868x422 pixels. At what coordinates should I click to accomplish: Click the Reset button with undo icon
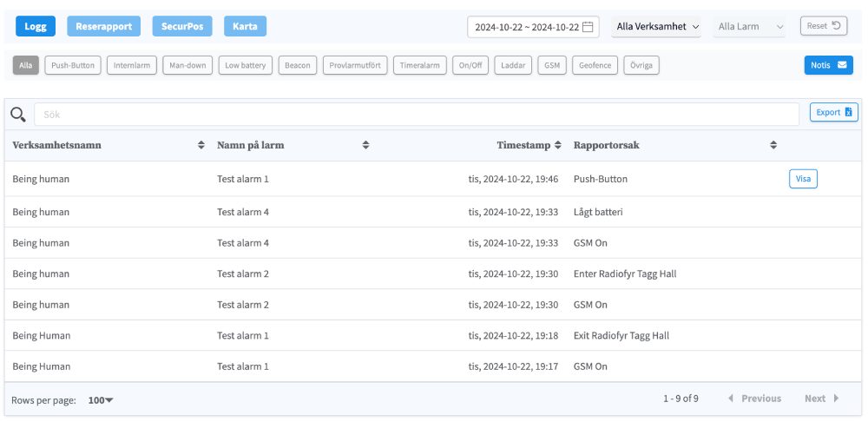pyautogui.click(x=824, y=26)
